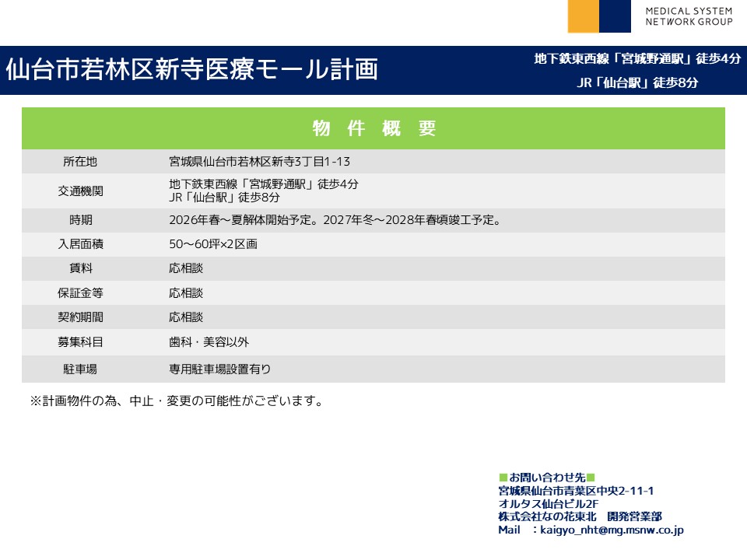Click the green 物件概要 header bar

[x=373, y=128]
